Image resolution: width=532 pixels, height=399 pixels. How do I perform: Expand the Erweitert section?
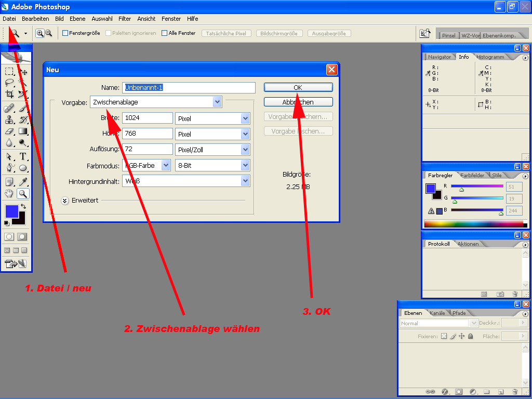click(x=65, y=201)
